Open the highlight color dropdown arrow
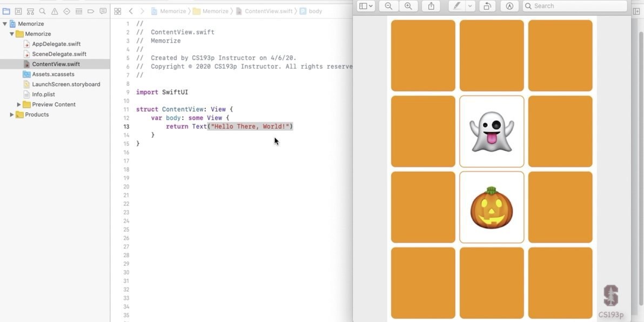The width and height of the screenshot is (644, 322). pyautogui.click(x=470, y=6)
